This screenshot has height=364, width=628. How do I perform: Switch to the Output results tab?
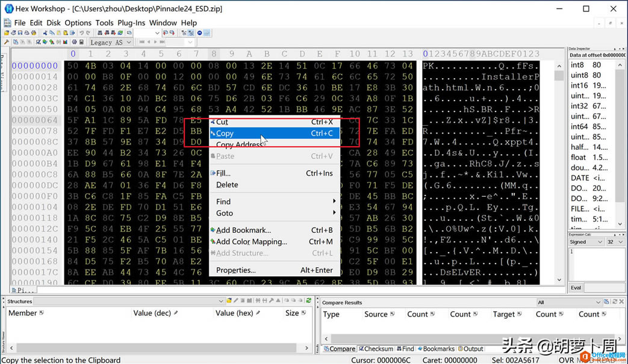(x=471, y=349)
